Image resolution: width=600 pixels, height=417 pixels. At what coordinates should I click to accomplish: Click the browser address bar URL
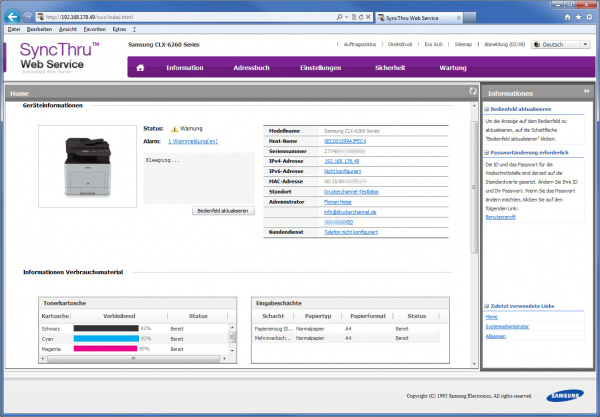90,17
